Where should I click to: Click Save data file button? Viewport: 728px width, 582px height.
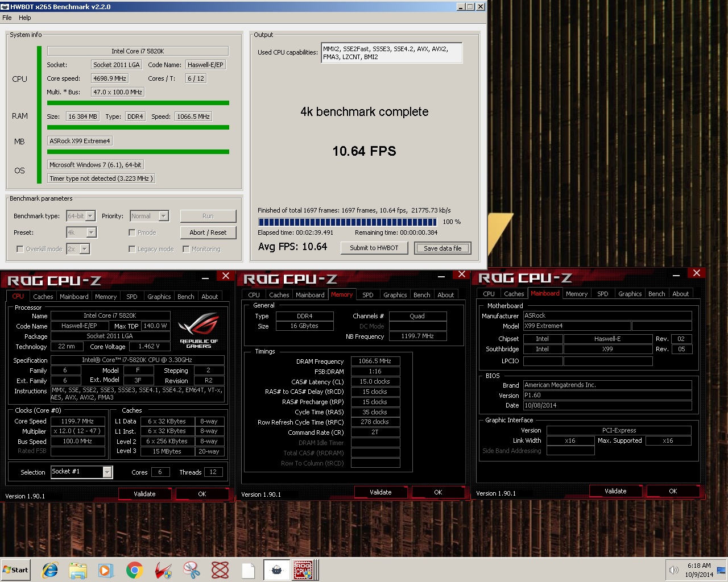coord(442,248)
